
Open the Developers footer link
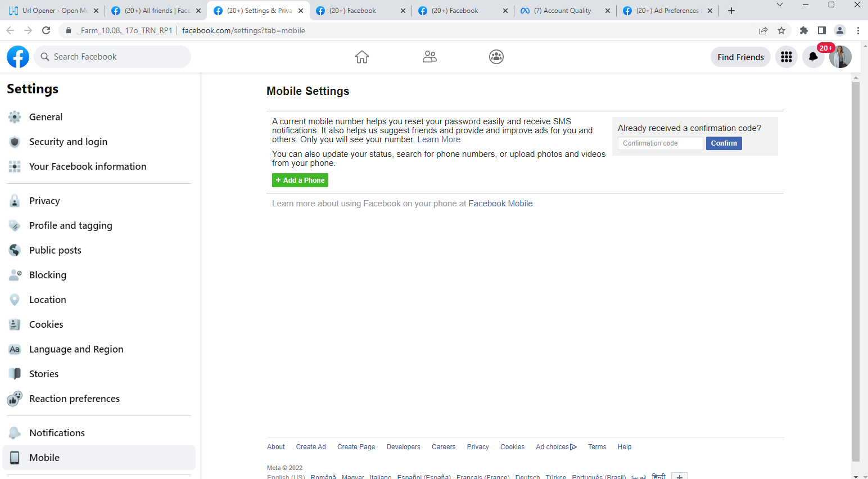click(403, 447)
